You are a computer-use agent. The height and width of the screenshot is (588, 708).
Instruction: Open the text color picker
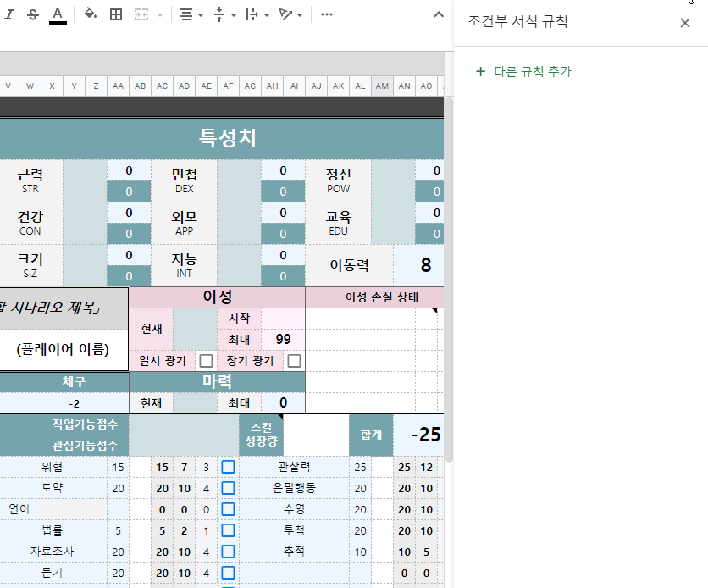[x=58, y=14]
